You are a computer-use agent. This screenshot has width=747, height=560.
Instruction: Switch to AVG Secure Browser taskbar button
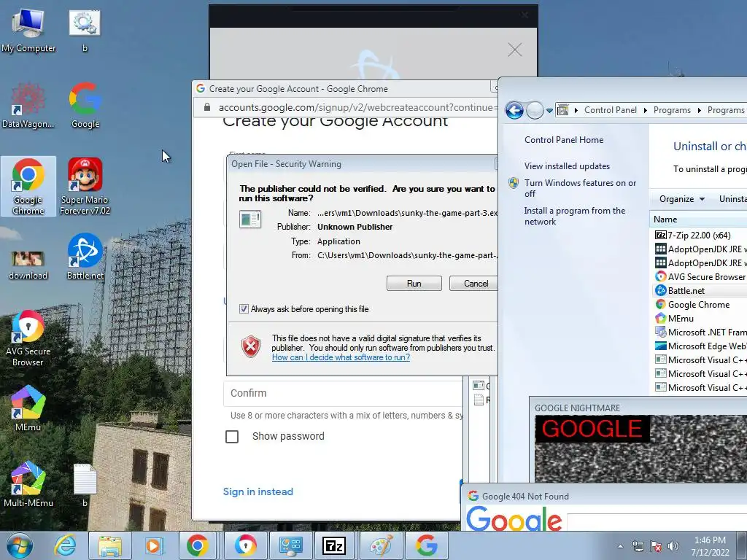tap(245, 545)
